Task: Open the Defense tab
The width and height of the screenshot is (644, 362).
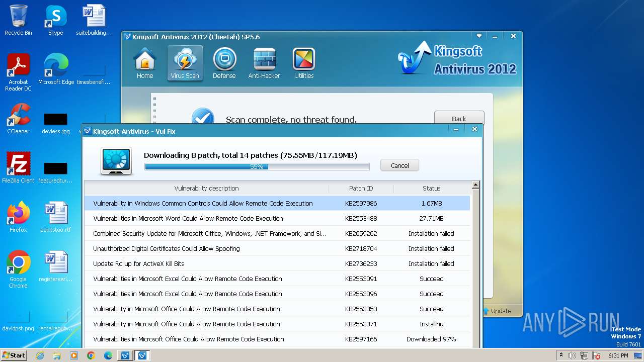Action: coord(224,63)
